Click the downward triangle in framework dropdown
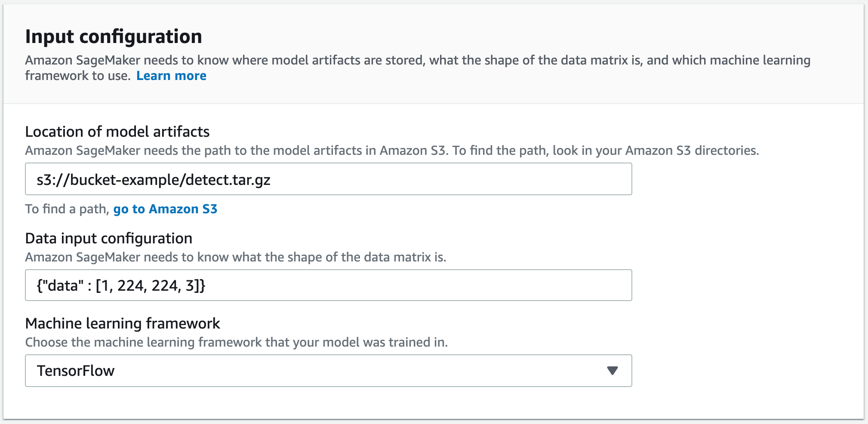868x424 pixels. click(613, 370)
